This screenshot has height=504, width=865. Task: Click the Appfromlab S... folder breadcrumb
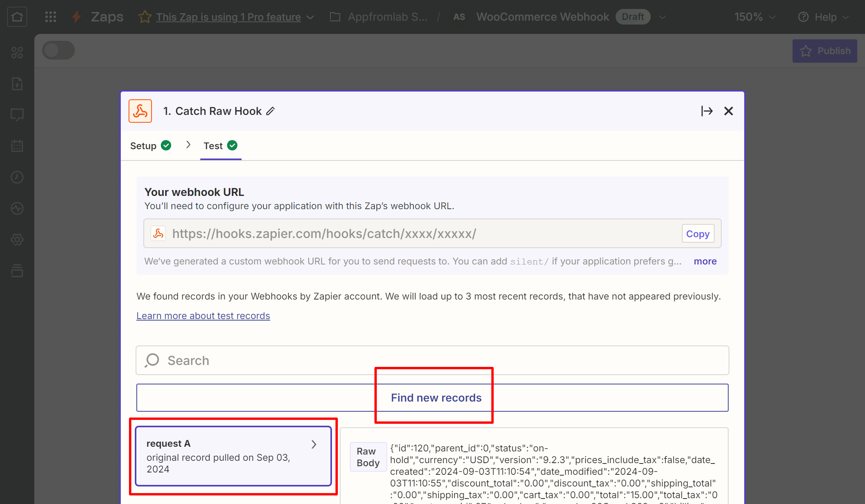coord(388,17)
